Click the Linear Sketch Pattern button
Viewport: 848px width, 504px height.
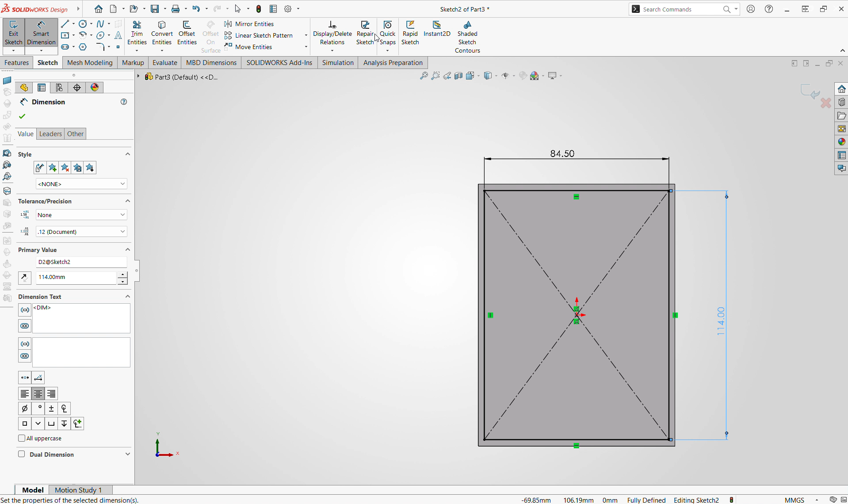point(259,35)
